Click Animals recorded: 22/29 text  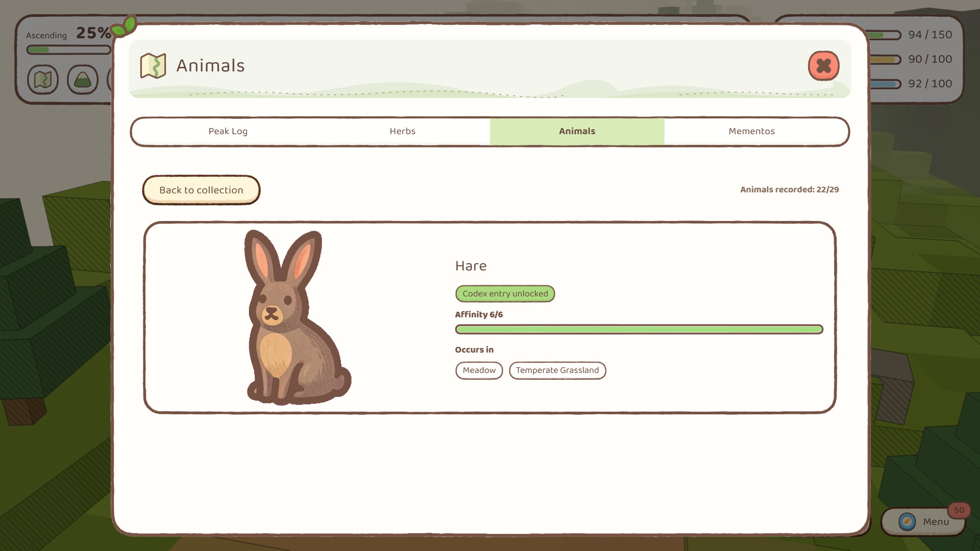(789, 190)
